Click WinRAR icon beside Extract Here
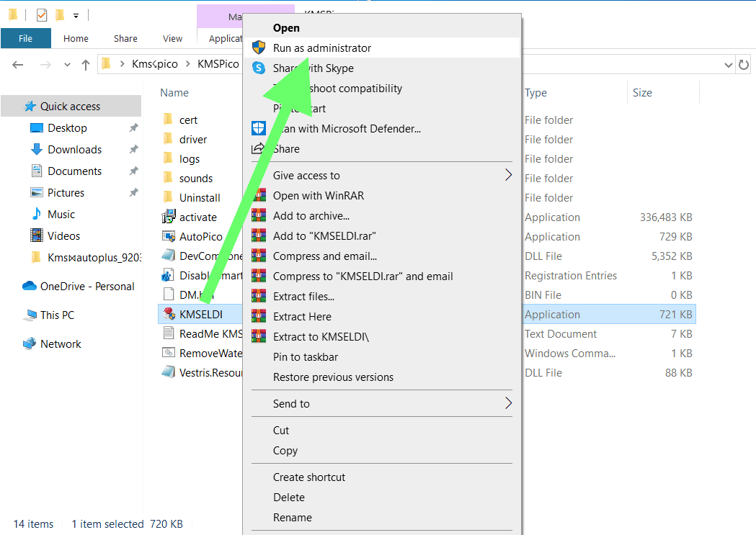756x535 pixels. click(x=259, y=316)
